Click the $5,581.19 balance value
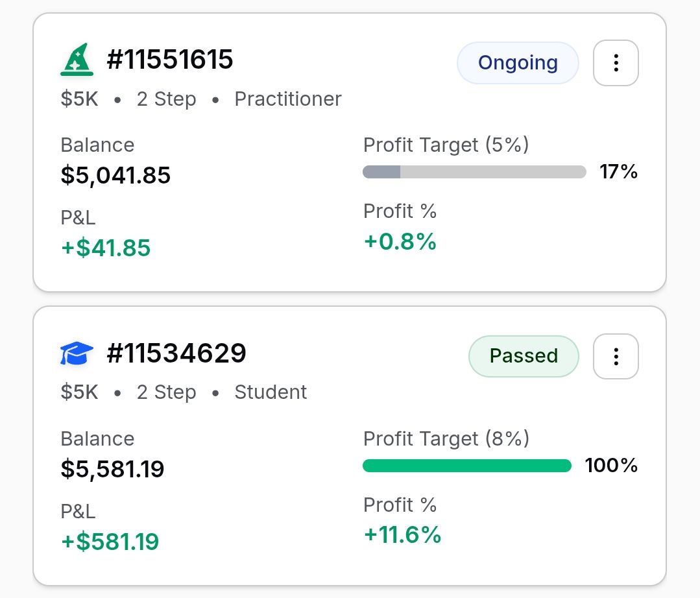This screenshot has height=598, width=700. tap(112, 469)
